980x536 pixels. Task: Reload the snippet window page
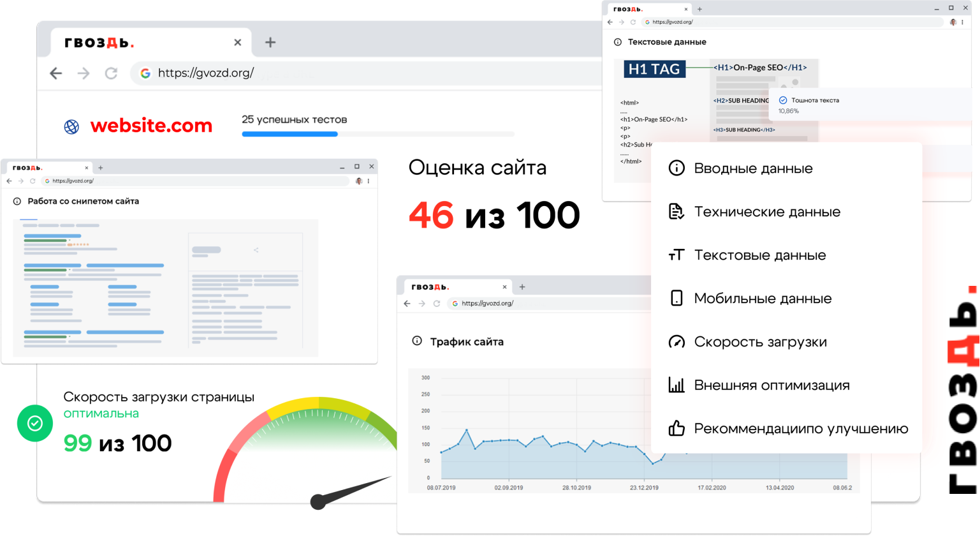click(x=33, y=181)
